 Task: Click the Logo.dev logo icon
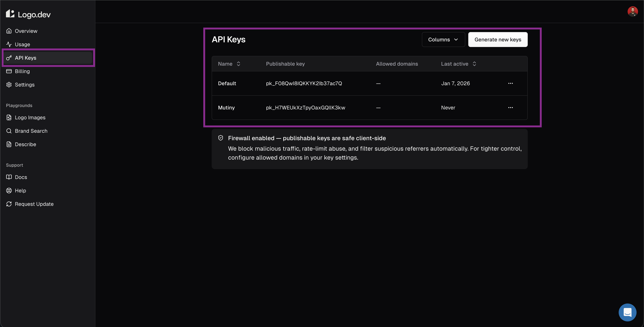coord(10,14)
